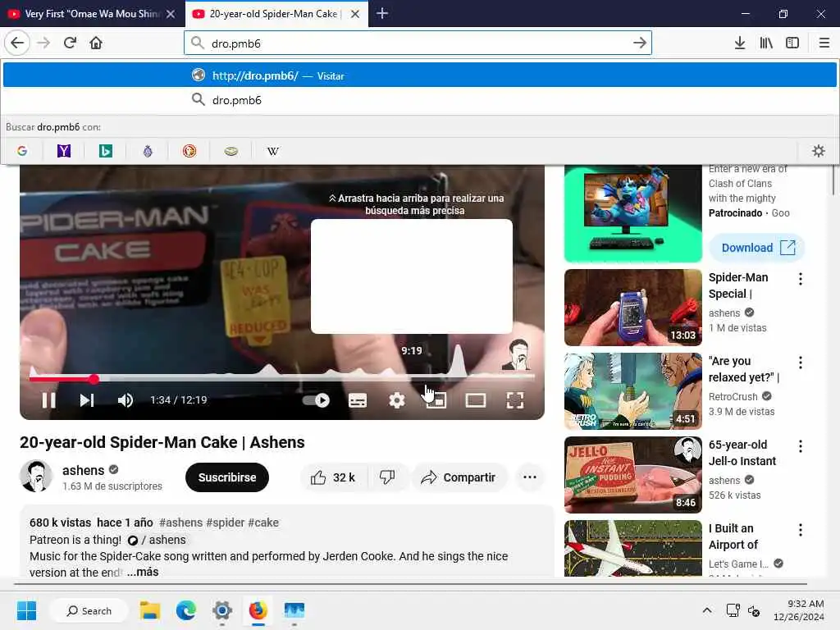Switch to theater mode
Viewport: 840px width, 630px height.
pos(475,400)
